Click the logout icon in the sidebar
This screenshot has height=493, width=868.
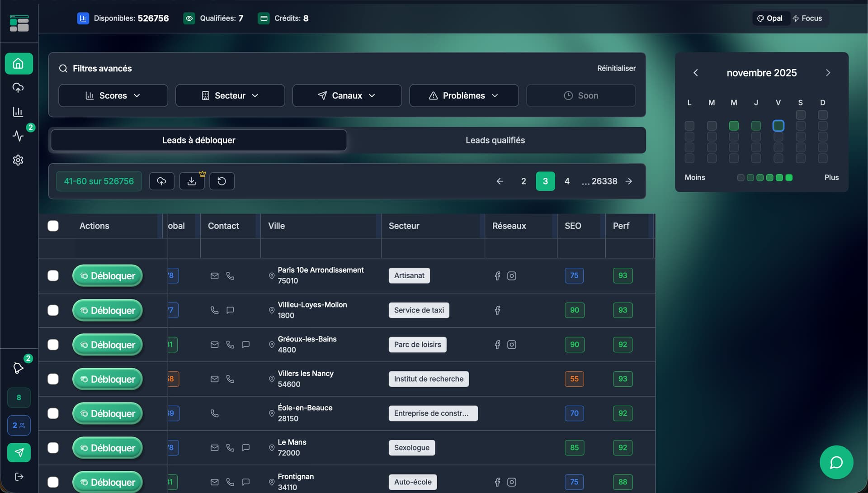point(19,477)
